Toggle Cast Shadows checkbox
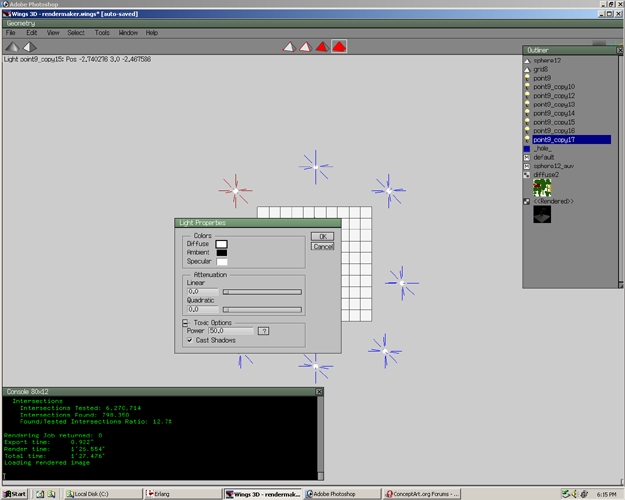 [190, 340]
